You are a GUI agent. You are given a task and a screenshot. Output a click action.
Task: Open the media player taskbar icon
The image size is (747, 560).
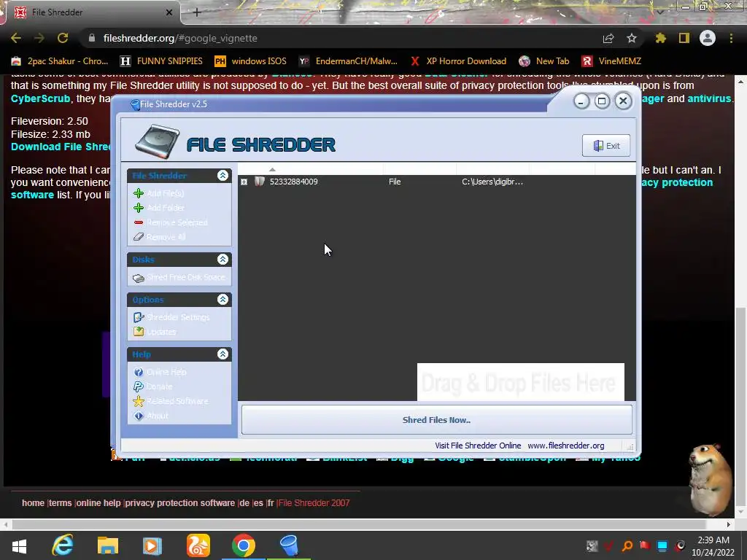click(x=152, y=545)
